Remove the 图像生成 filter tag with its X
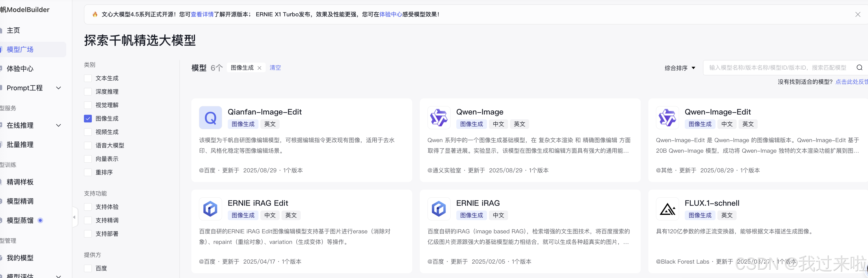Screen dimensions: 868x278 tap(259, 68)
